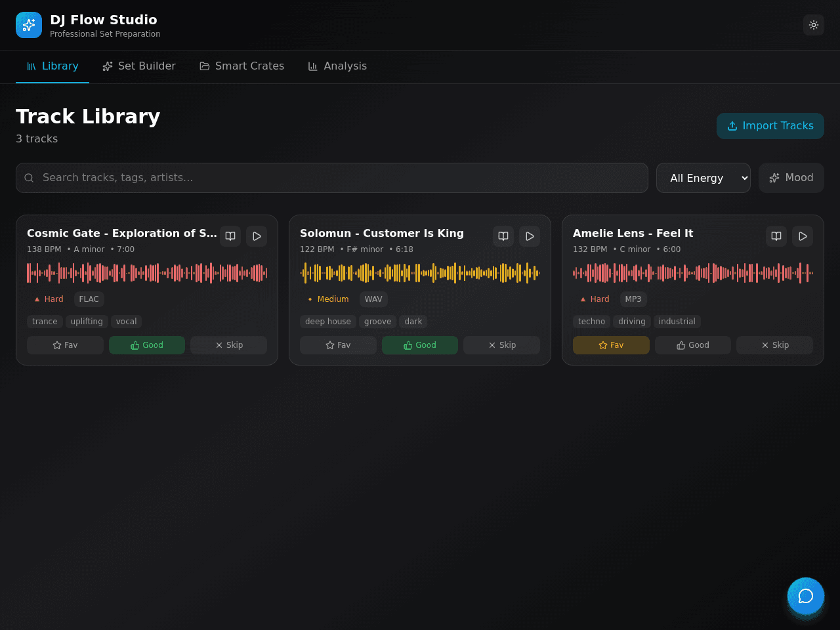Click the Import Tracks button
840x630 pixels.
[x=770, y=126]
